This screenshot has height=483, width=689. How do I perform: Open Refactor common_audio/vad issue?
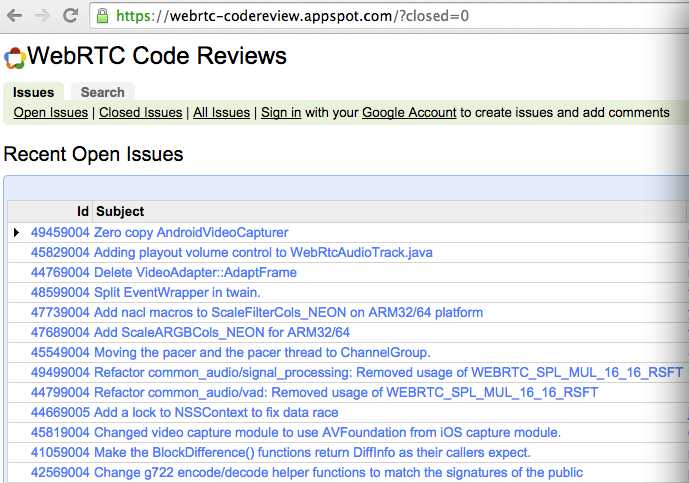(346, 392)
